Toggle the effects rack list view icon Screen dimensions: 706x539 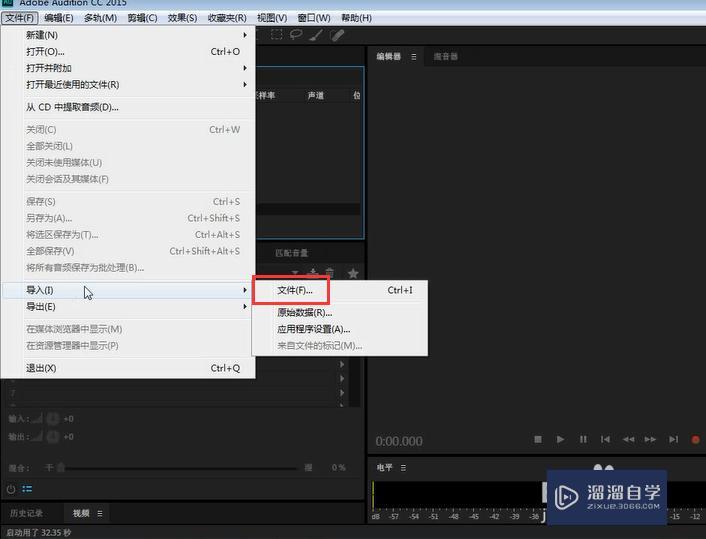[27, 489]
